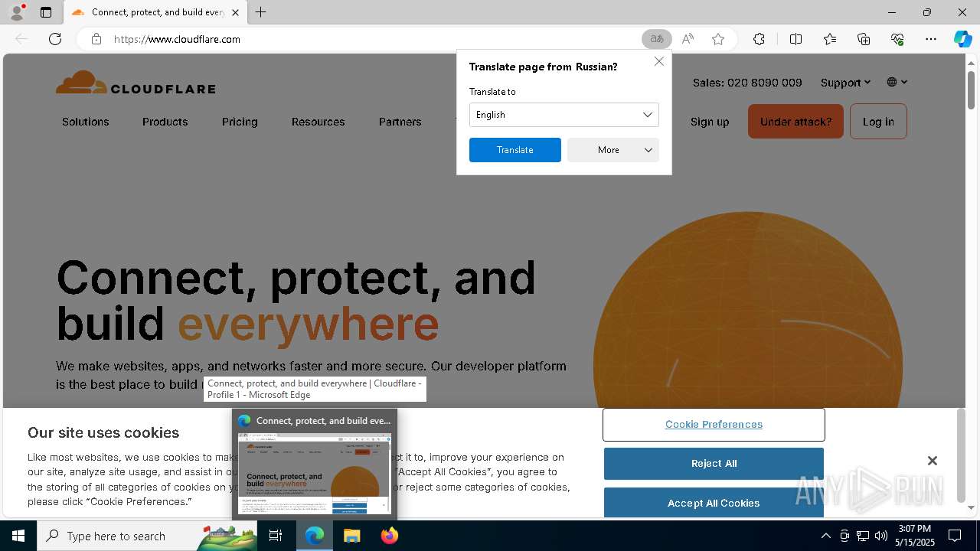The image size is (980, 551).
Task: Launch Firefox from taskbar
Action: (x=389, y=536)
